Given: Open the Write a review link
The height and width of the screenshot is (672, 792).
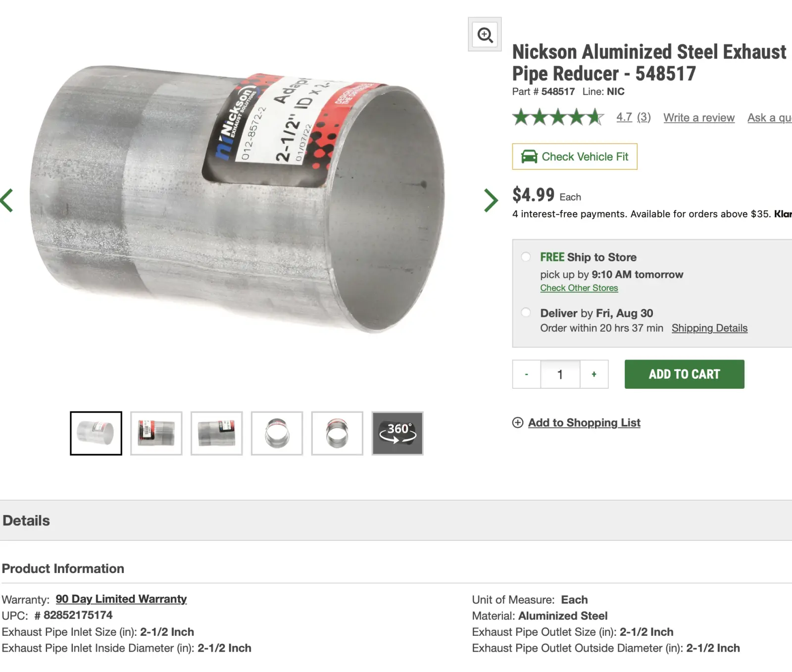Looking at the screenshot, I should coord(699,117).
